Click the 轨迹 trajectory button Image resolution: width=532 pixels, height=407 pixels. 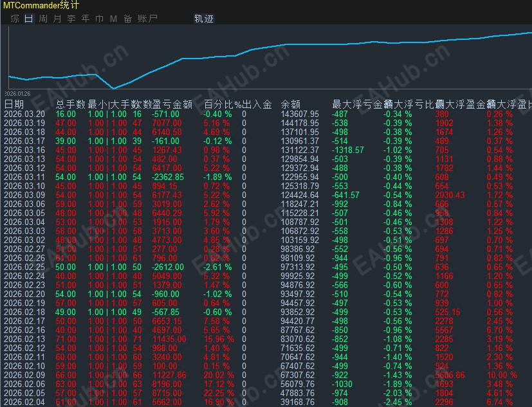[x=204, y=19]
